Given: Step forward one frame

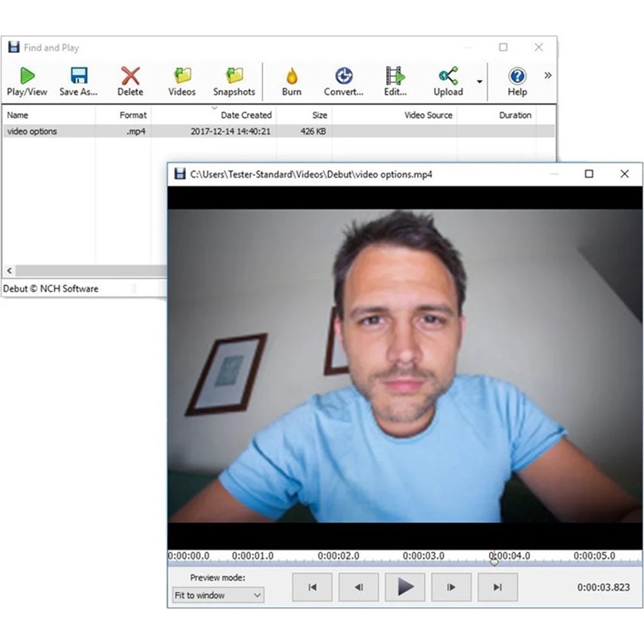Looking at the screenshot, I should (451, 587).
